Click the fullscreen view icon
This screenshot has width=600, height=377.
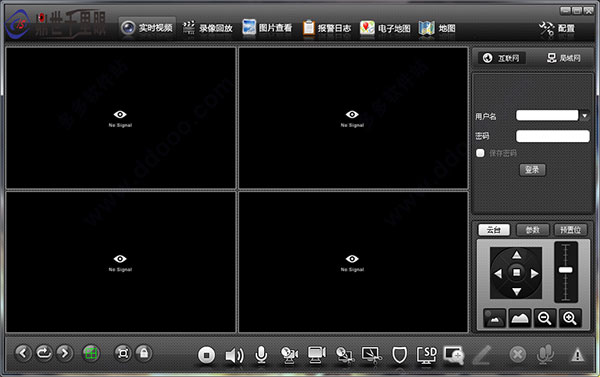coord(123,353)
